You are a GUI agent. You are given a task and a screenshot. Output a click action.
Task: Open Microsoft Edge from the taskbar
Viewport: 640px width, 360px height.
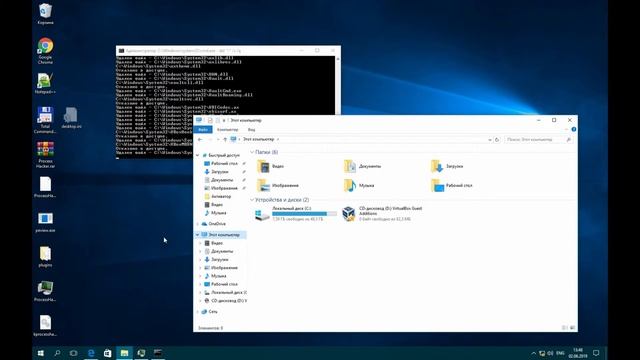(91, 353)
